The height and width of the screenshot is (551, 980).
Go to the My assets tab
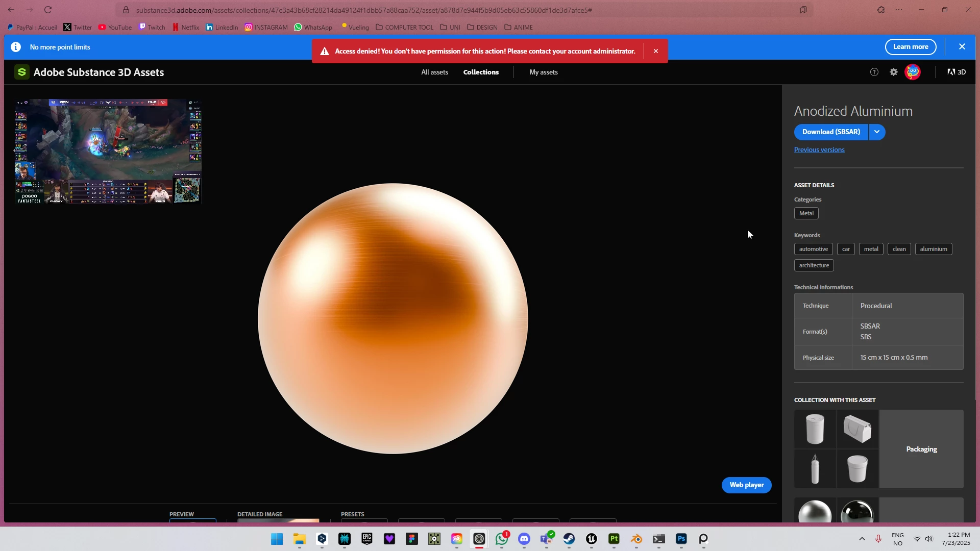(543, 72)
